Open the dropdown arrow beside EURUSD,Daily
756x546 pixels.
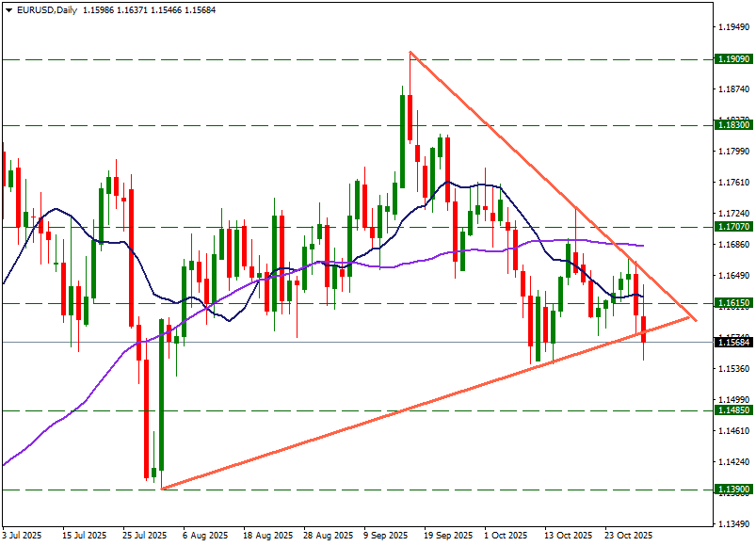point(8,9)
